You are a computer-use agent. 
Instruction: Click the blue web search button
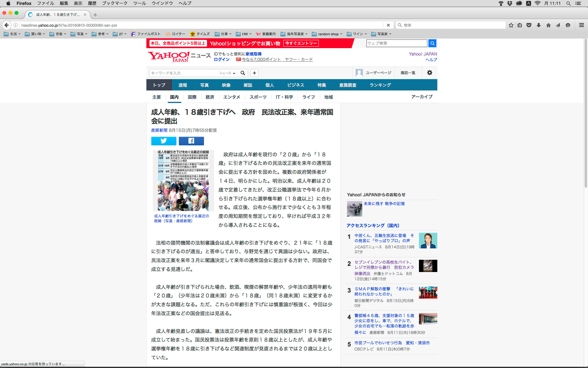432,43
